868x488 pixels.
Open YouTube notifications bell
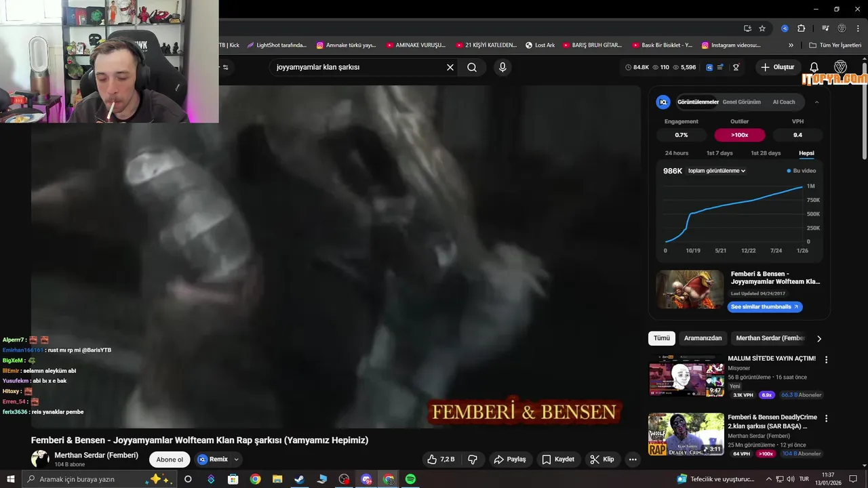(814, 67)
